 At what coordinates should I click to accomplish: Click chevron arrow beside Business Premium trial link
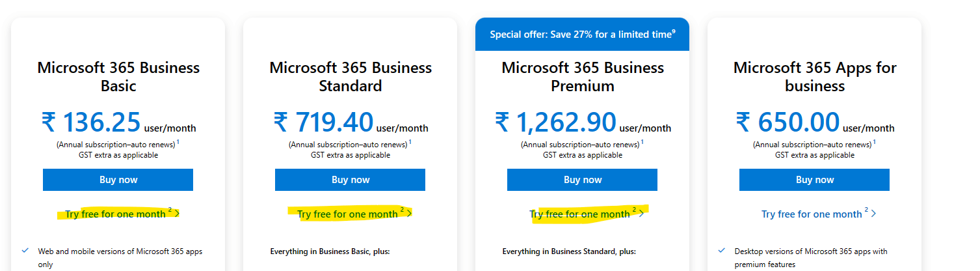[x=642, y=214]
